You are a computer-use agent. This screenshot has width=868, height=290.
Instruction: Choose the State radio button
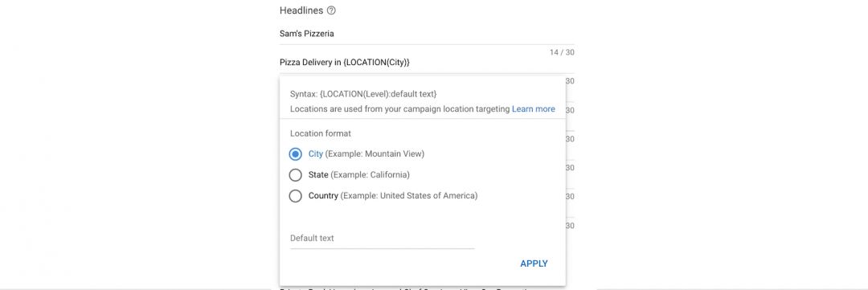coord(296,175)
